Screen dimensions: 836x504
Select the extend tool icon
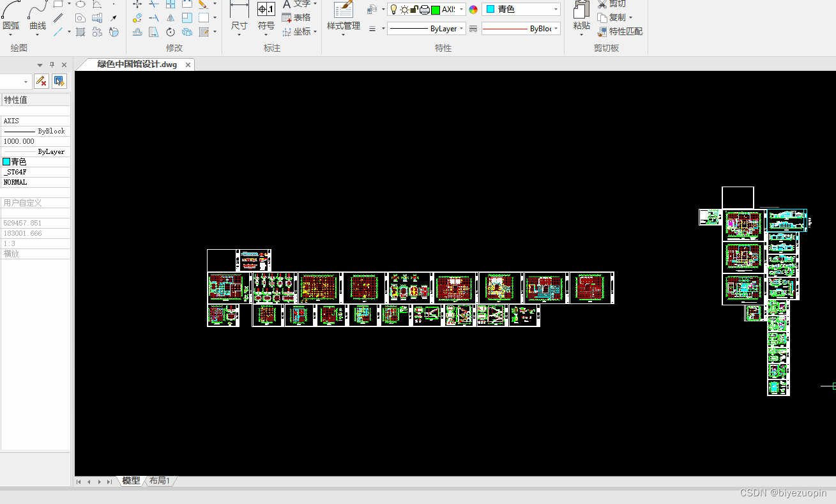[154, 18]
